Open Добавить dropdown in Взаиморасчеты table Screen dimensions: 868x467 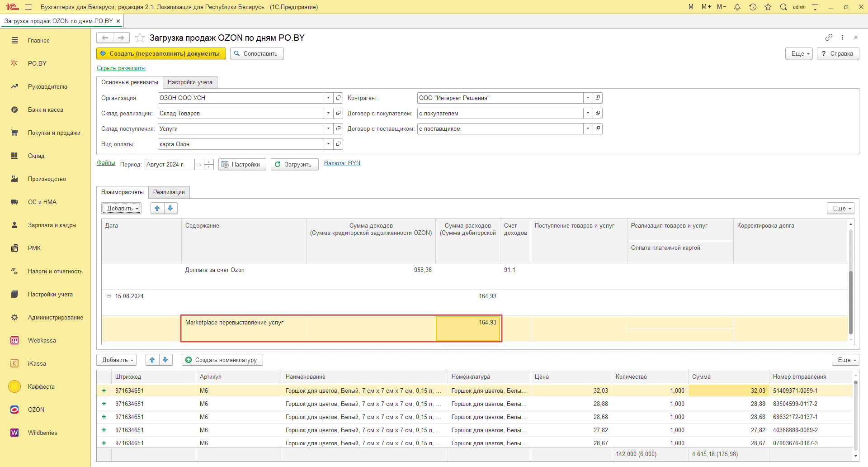122,208
